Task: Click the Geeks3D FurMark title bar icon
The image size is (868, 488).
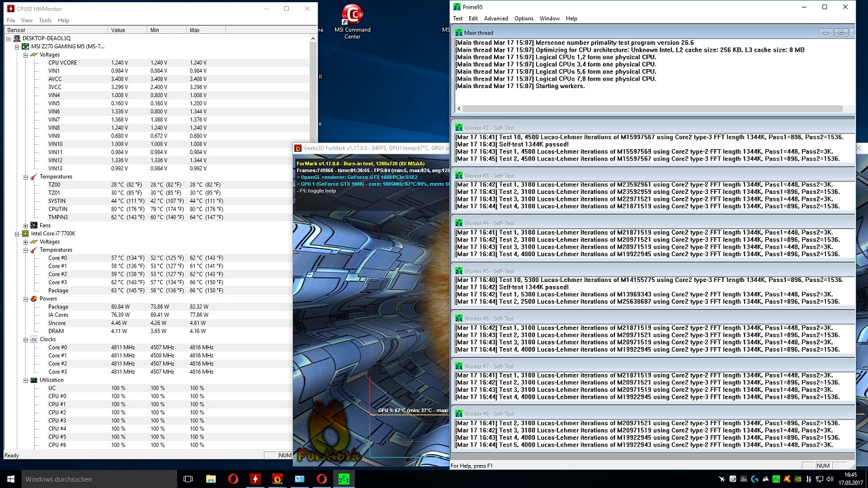Action: pos(298,148)
